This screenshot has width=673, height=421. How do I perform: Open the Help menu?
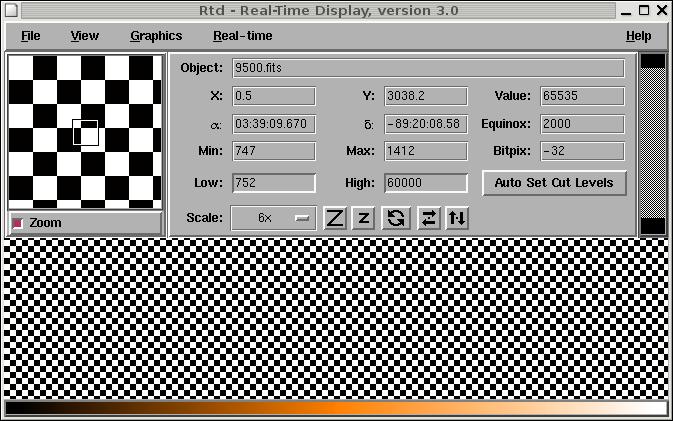[x=638, y=36]
